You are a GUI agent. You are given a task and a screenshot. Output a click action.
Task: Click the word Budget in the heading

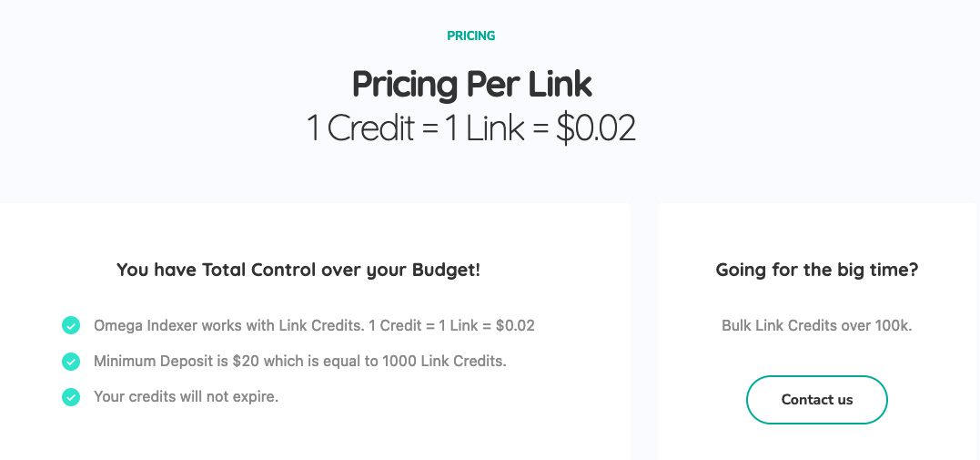(446, 270)
